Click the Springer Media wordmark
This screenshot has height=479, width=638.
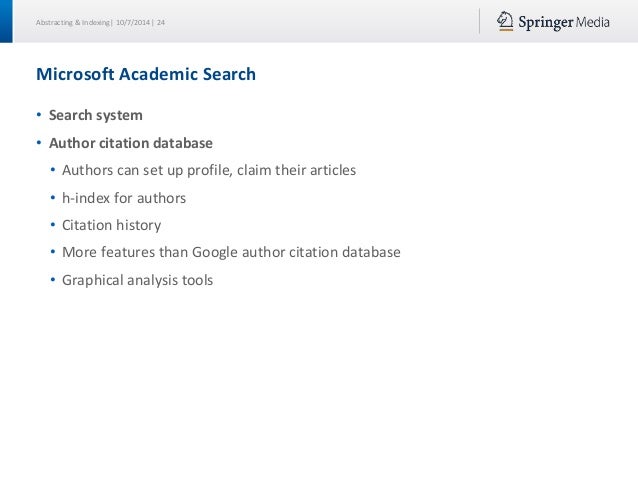point(564,22)
